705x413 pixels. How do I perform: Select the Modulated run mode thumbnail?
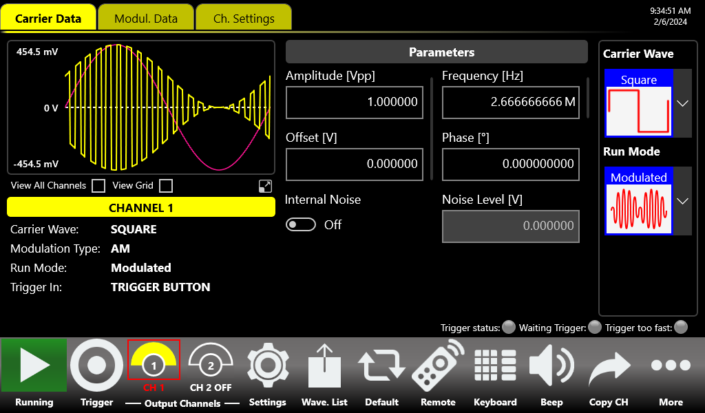coord(638,201)
